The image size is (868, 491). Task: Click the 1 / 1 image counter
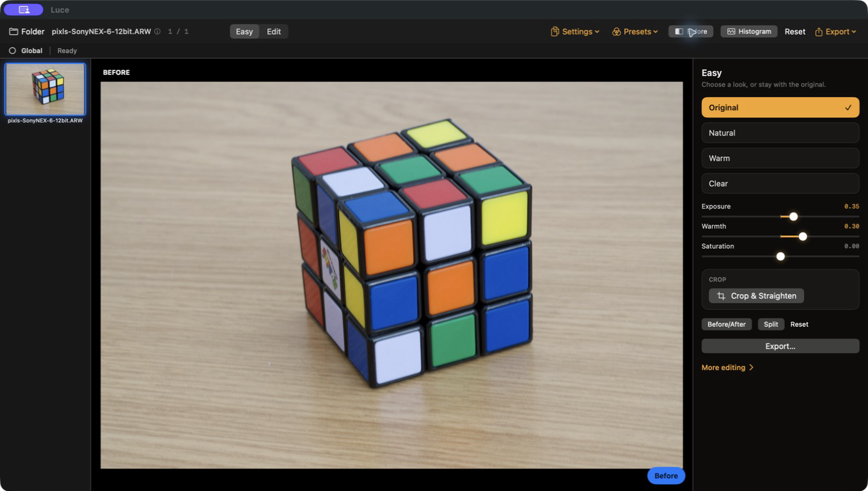point(178,31)
